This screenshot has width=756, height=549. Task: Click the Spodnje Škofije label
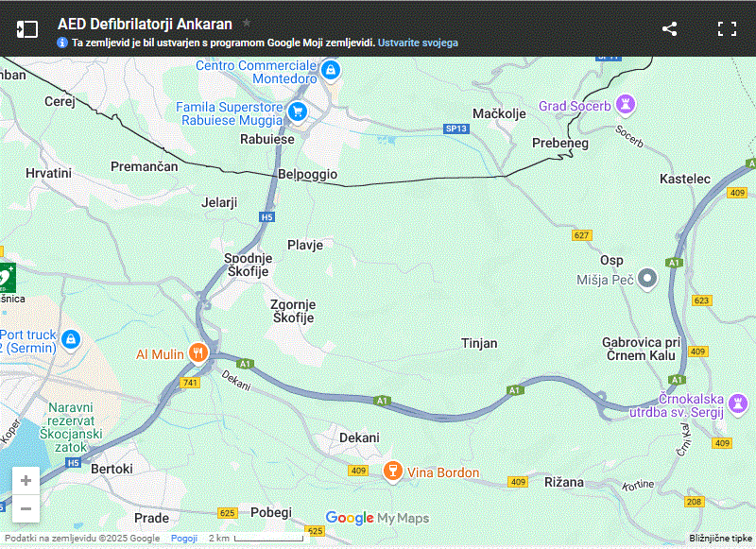point(249,265)
